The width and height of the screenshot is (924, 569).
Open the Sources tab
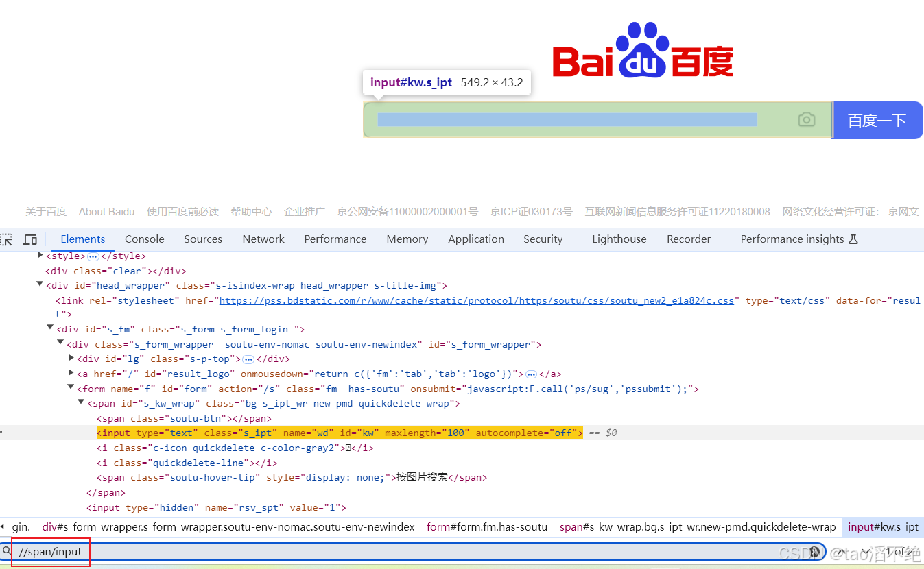tap(203, 239)
